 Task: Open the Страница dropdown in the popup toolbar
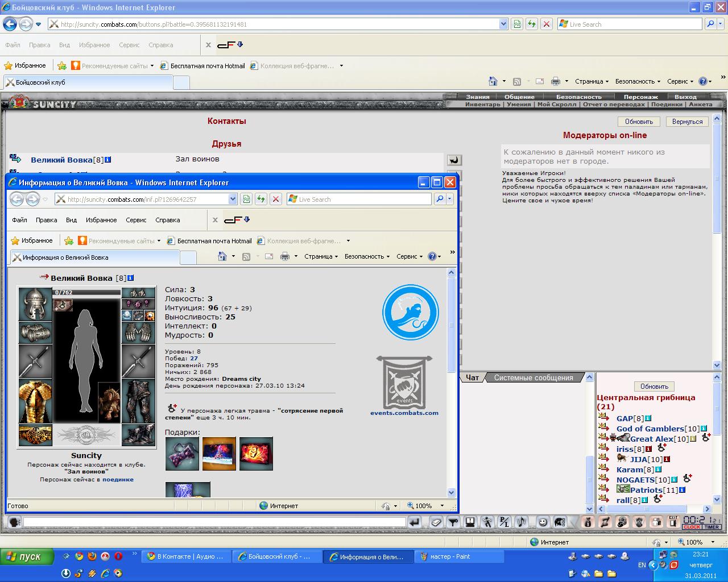click(x=321, y=256)
